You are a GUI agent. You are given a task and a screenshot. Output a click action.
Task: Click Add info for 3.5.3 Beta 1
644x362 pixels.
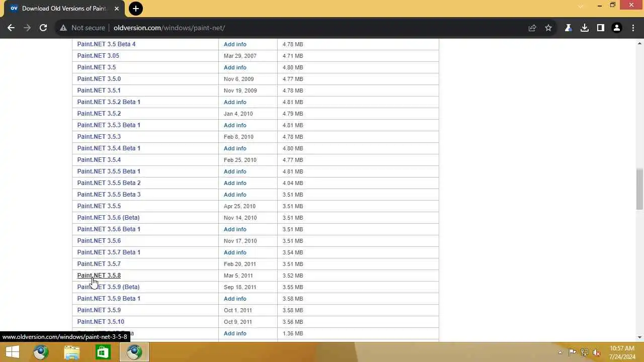235,125
